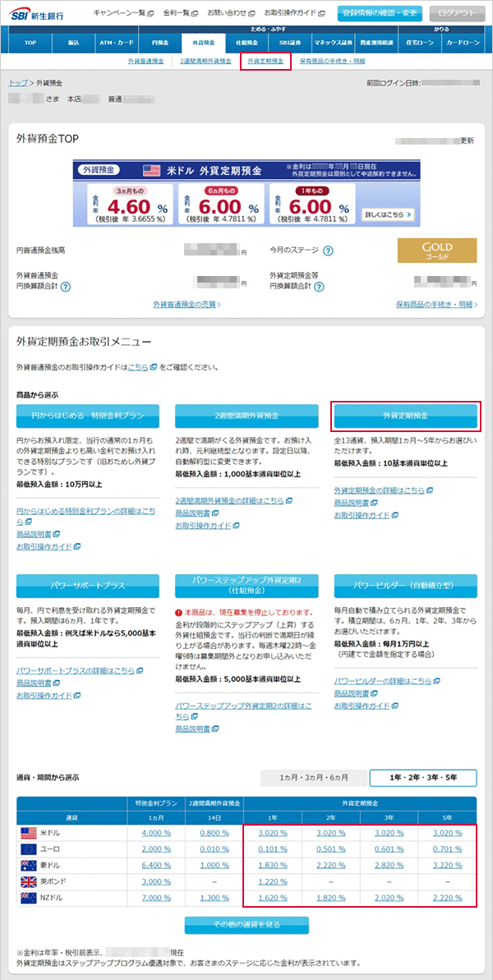
Task: Click the UK flag icon in 英ポンド row
Action: point(29,881)
